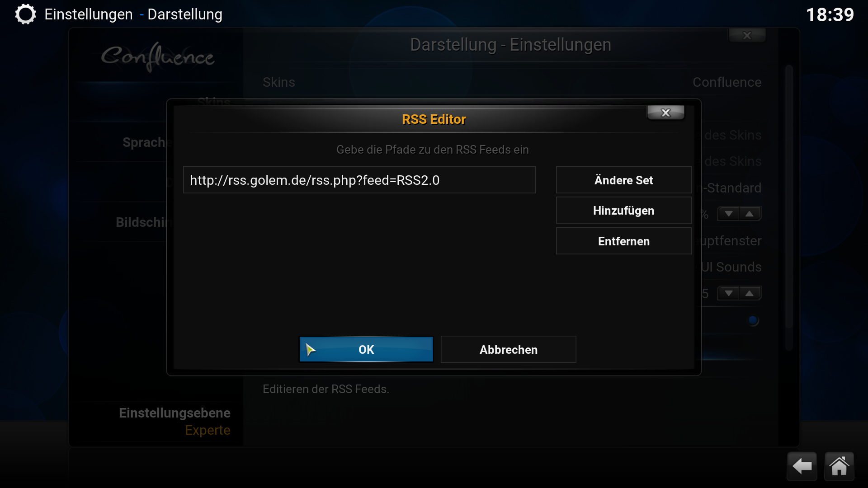Decrease lower spinner value with down arrow
Viewport: 868px width, 488px height.
click(728, 293)
